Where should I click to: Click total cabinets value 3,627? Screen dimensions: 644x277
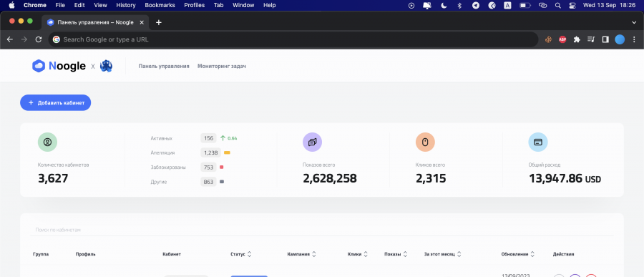[x=53, y=178]
